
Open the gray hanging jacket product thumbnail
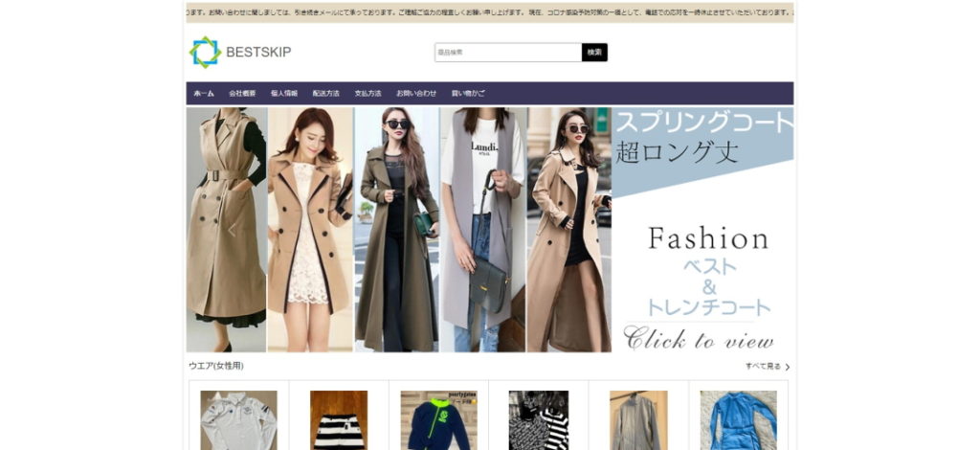(638, 419)
